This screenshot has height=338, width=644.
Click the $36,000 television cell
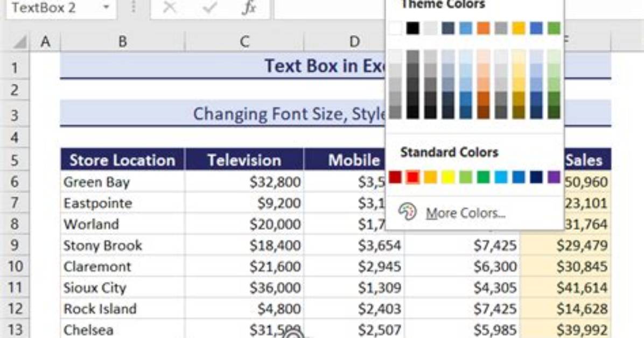(x=244, y=287)
